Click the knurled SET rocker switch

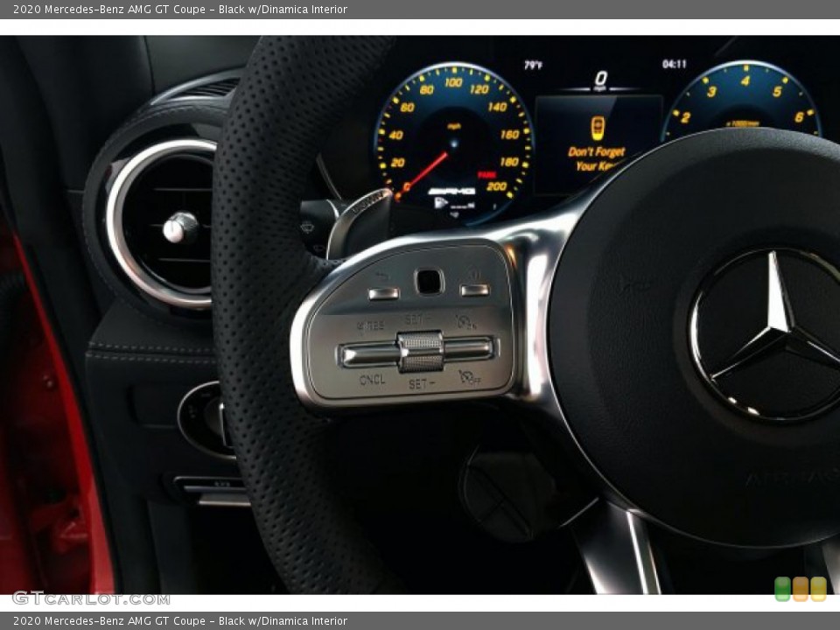(421, 352)
